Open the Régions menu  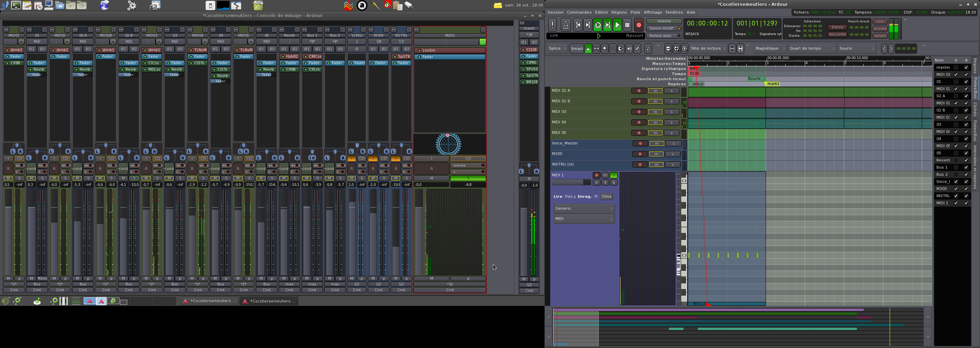pos(619,13)
